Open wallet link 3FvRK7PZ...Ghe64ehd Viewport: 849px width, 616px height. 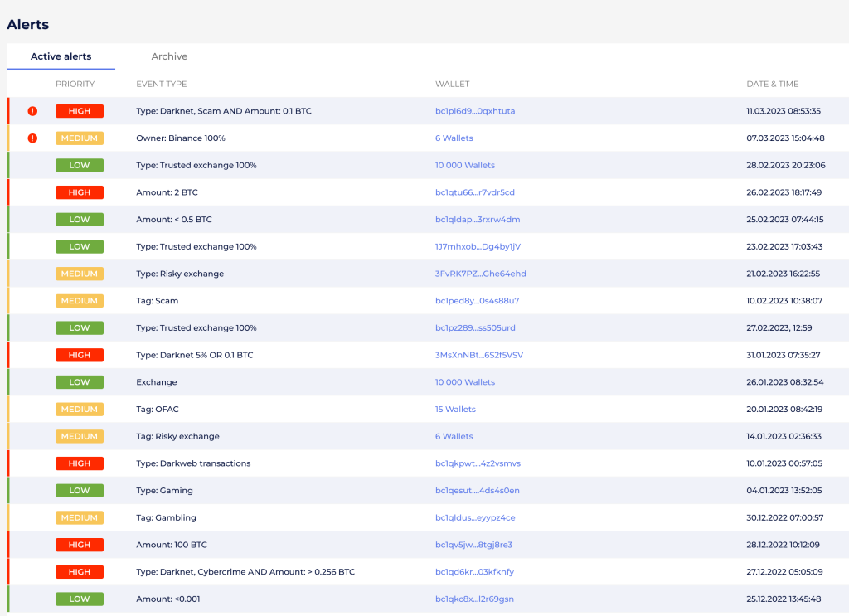pyautogui.click(x=480, y=274)
